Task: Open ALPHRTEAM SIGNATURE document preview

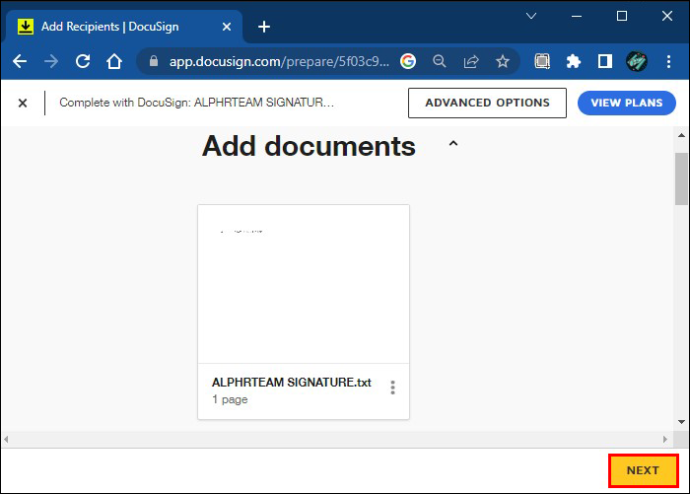Action: tap(304, 284)
